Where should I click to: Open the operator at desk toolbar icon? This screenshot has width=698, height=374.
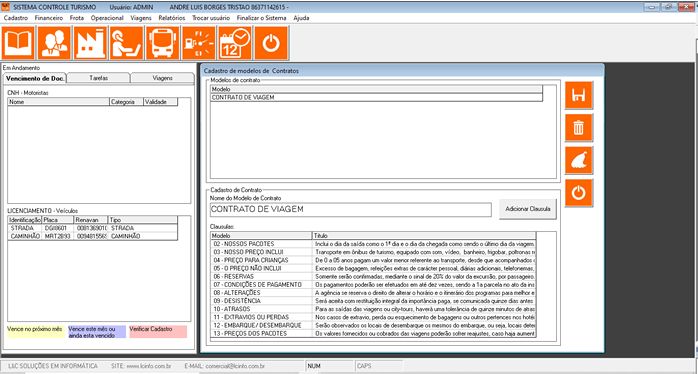pos(126,43)
